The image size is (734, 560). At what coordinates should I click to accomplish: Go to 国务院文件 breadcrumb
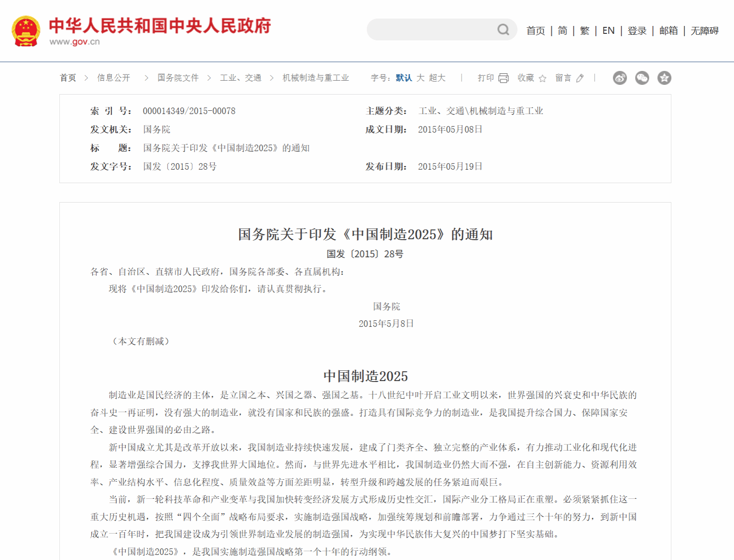178,78
